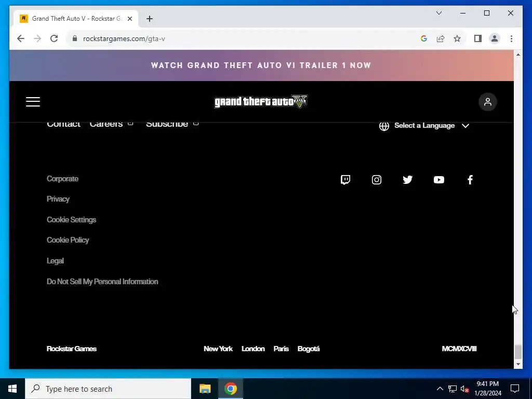532x399 pixels.
Task: Click the Paris location text
Action: 281,349
